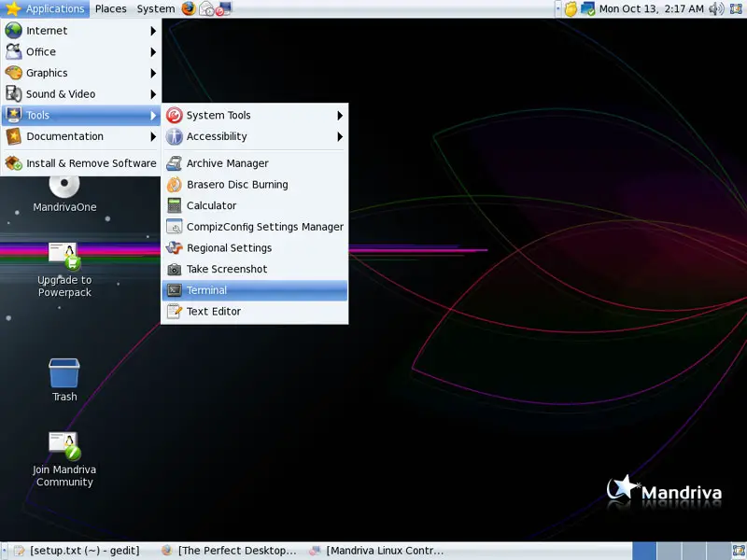Open the Documentation submenu

pos(81,136)
